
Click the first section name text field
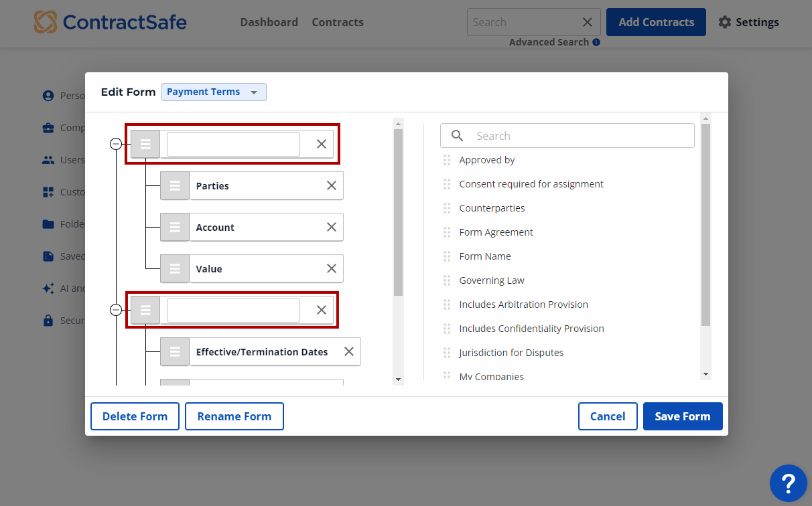(233, 144)
